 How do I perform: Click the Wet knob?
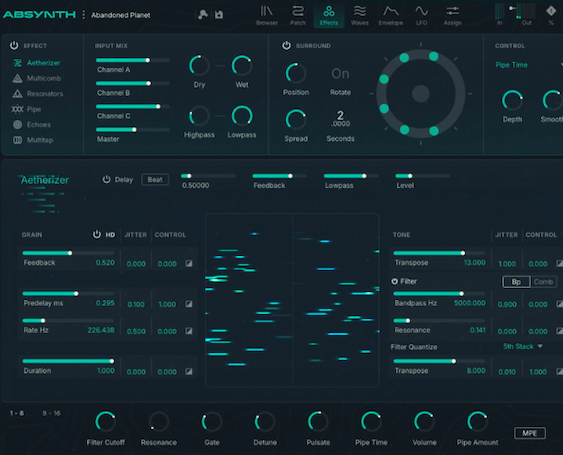pos(242,66)
